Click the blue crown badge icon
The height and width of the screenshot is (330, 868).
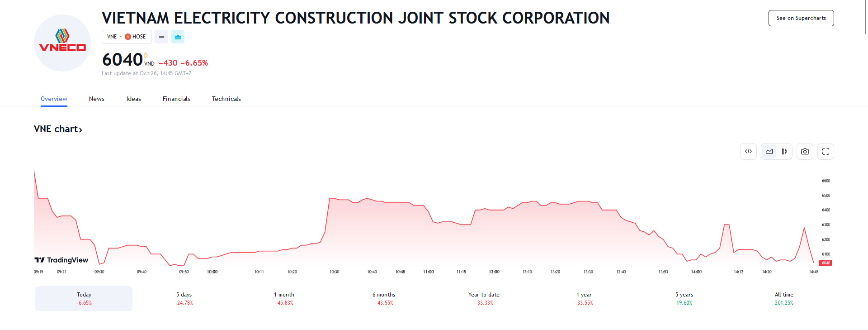click(178, 37)
